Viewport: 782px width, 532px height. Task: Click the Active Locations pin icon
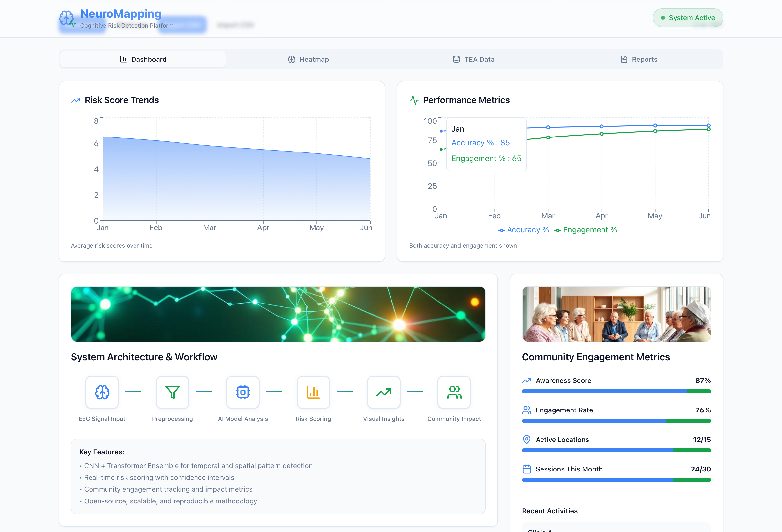[x=526, y=440]
